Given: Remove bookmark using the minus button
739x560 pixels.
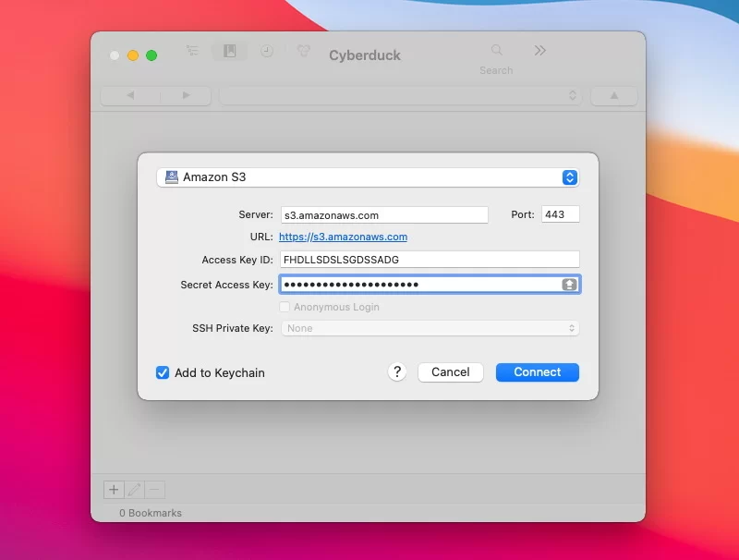Looking at the screenshot, I should pyautogui.click(x=155, y=490).
